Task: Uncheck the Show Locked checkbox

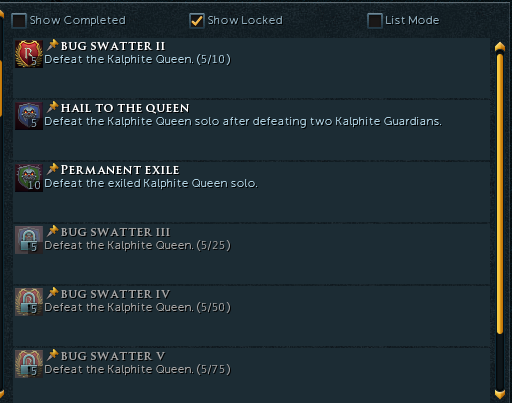Action: pos(197,21)
